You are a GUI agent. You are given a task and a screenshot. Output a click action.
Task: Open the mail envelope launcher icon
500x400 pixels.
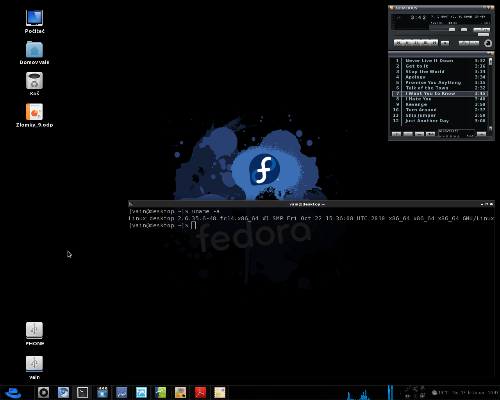coord(220,393)
